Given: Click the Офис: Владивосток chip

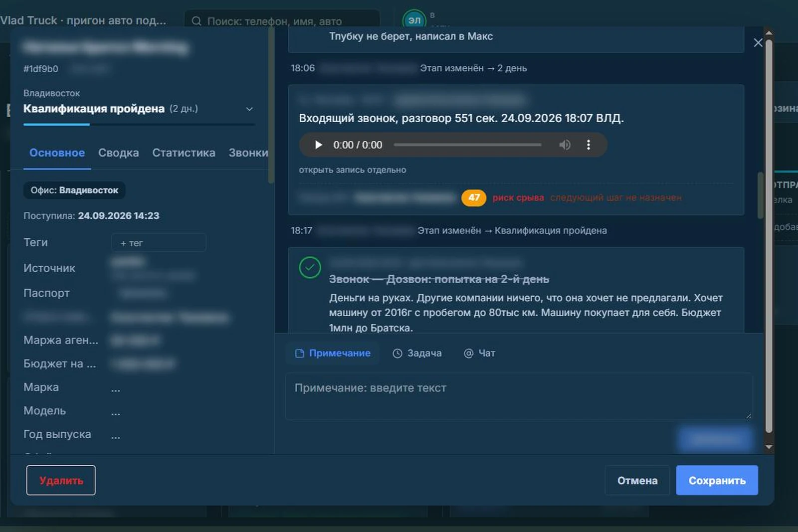Looking at the screenshot, I should (x=74, y=190).
